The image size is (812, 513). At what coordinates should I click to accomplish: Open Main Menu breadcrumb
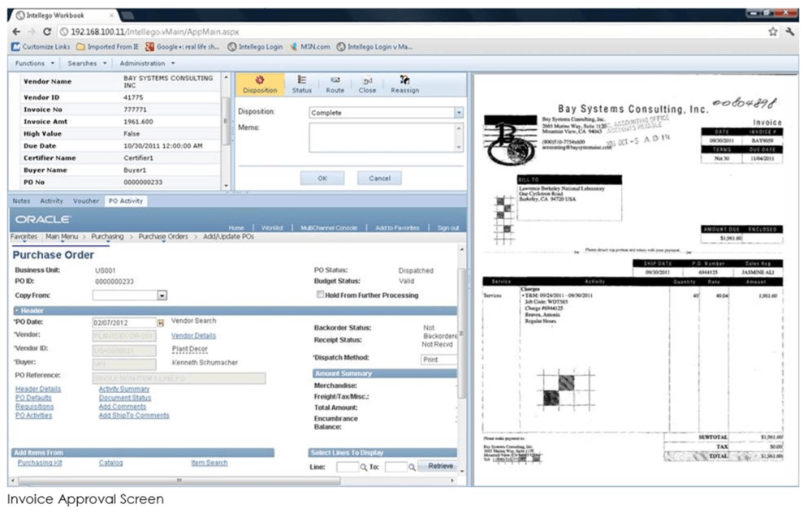point(62,236)
